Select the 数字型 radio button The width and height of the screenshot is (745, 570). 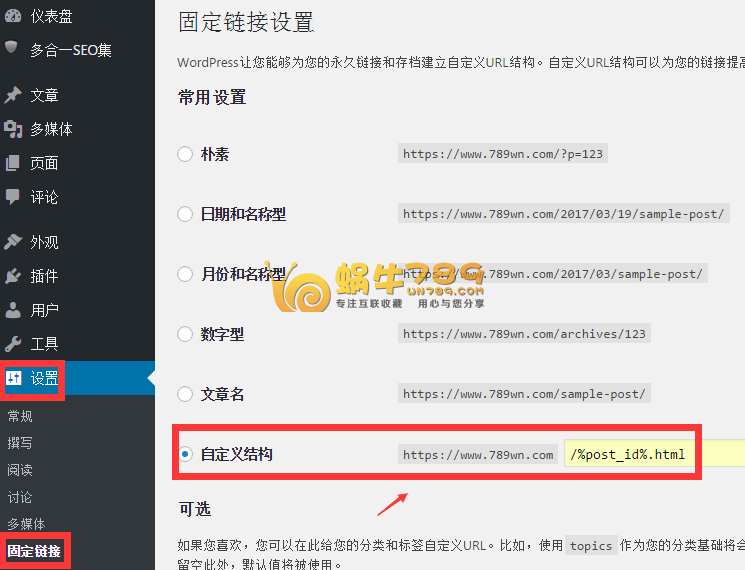click(x=185, y=334)
